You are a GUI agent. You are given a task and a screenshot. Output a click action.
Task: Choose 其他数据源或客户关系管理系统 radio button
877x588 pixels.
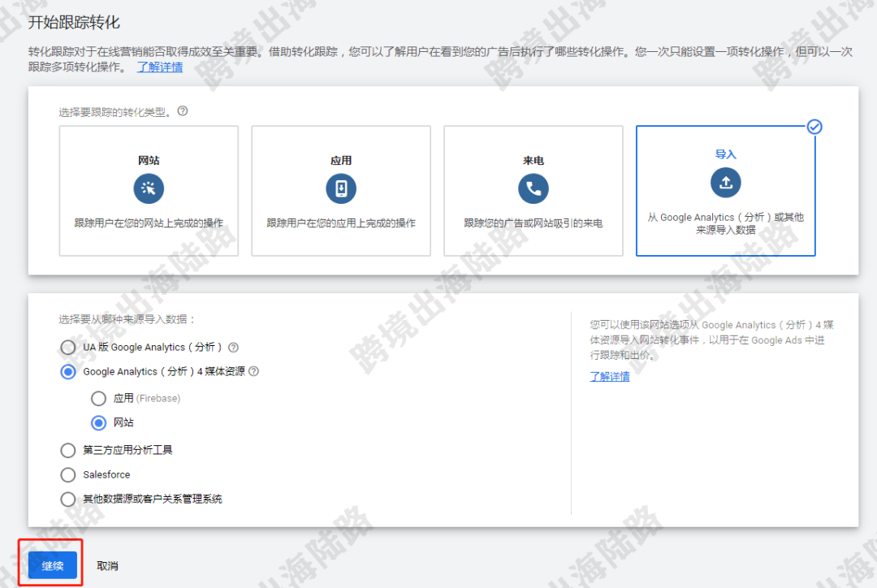pyautogui.click(x=68, y=499)
